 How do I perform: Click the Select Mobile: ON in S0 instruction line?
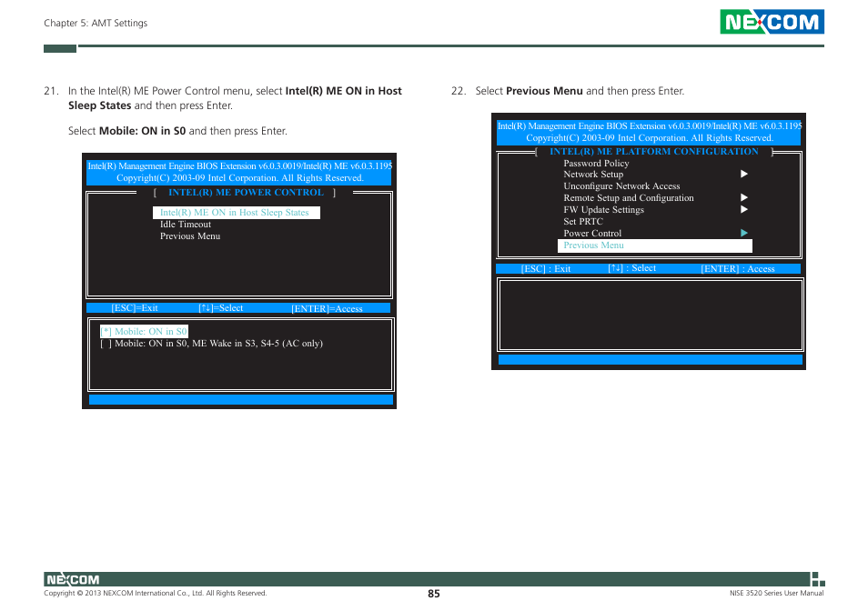[x=177, y=131]
